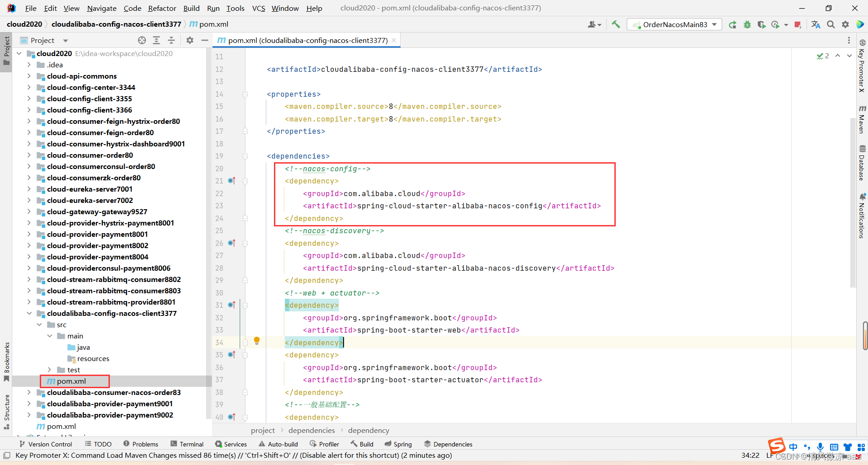Open Search Everywhere magnifier icon
The width and height of the screenshot is (868, 465).
click(831, 24)
